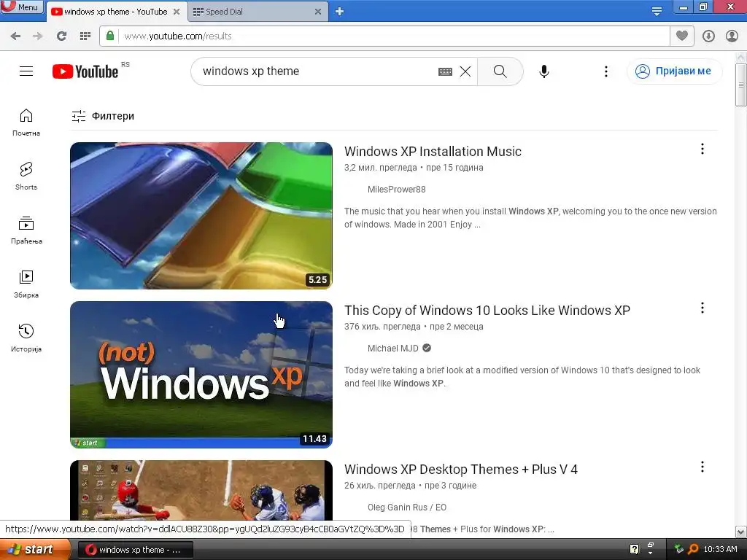Open the Windows start button
The width and height of the screenshot is (747, 560).
tap(35, 550)
